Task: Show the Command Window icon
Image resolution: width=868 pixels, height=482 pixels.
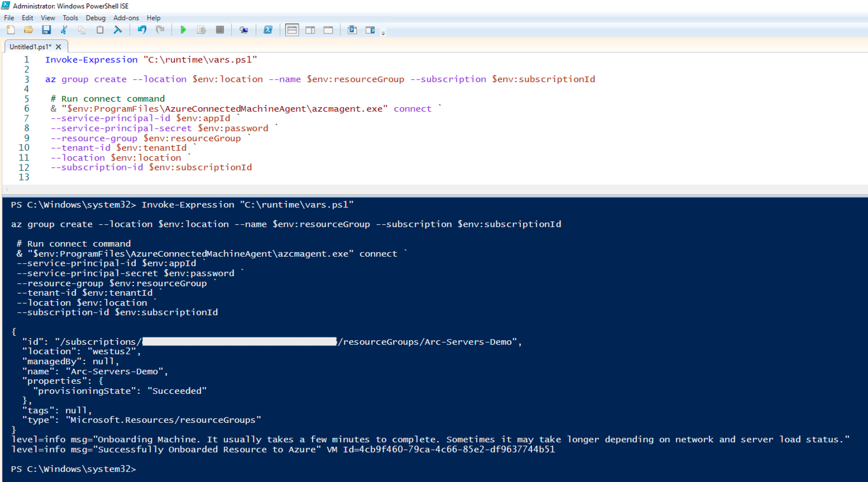Action: click(x=352, y=30)
